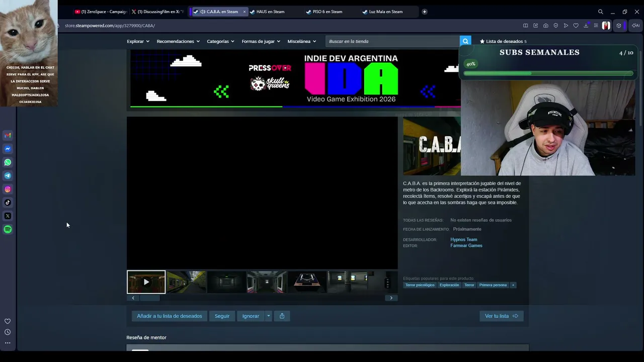Viewport: 644px width, 362px height.
Task: Click the Ignorar button
Action: coord(251,316)
